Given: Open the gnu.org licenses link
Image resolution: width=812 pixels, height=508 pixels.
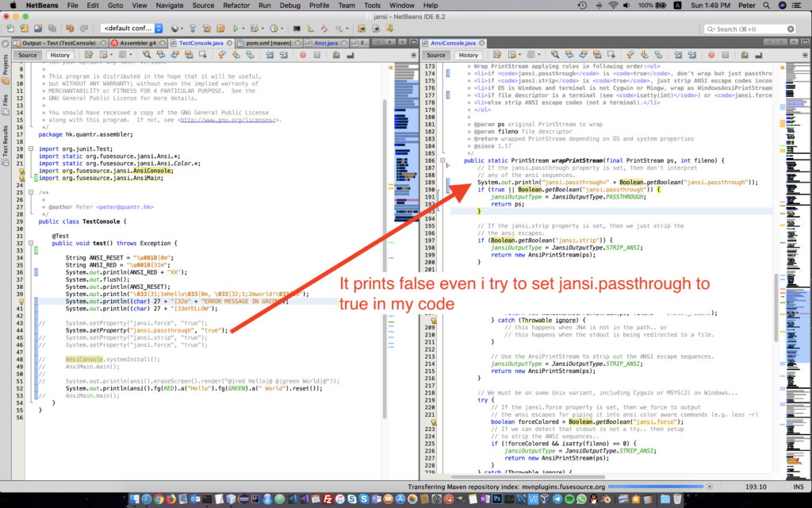Looking at the screenshot, I should click(228, 120).
